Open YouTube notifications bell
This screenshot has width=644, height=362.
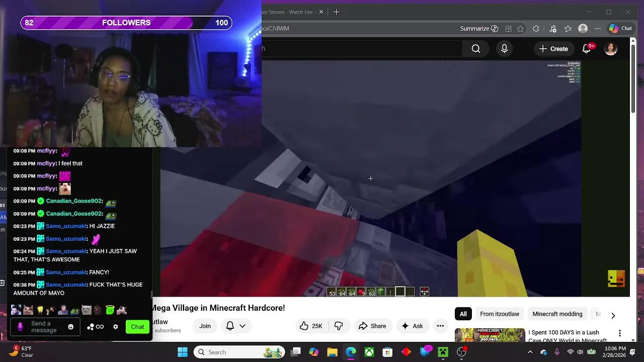point(587,49)
